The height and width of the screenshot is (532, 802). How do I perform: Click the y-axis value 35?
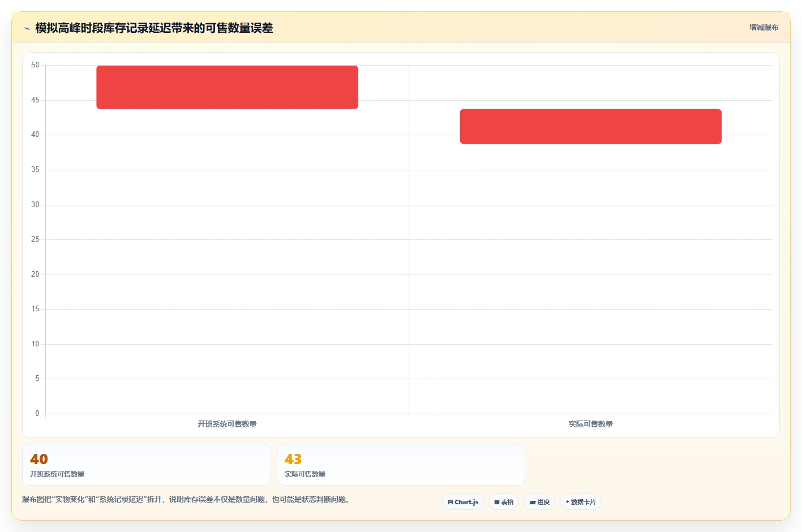point(35,170)
